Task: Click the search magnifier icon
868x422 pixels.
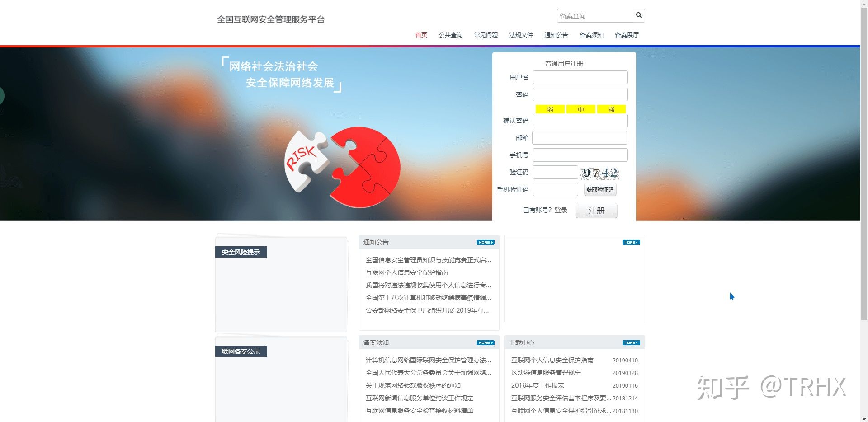Action: (x=638, y=15)
